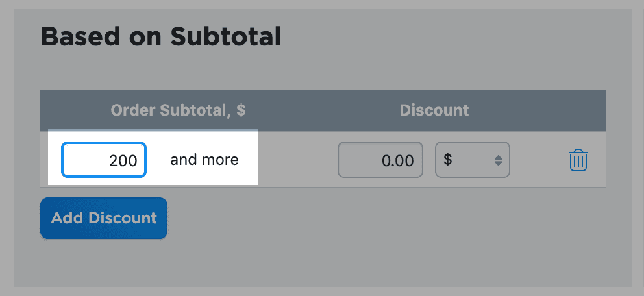Add another subtotal discount tier
This screenshot has height=296, width=644.
(x=104, y=218)
